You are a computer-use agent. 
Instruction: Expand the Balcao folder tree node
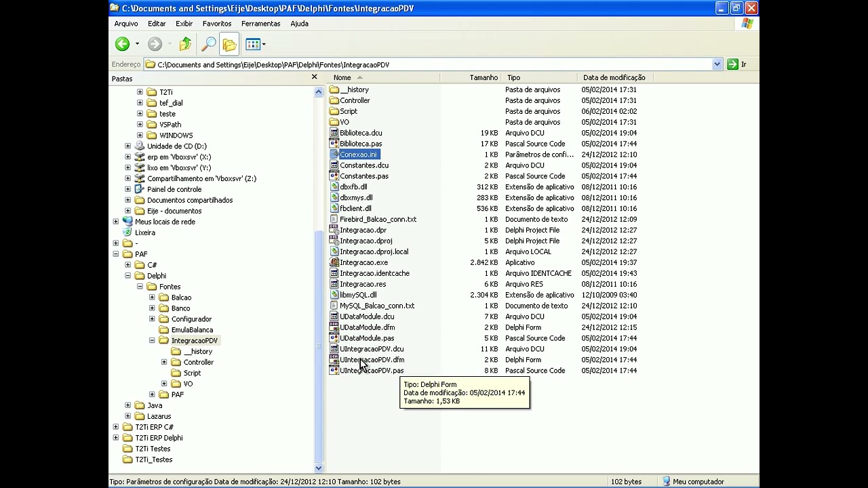pyautogui.click(x=152, y=298)
